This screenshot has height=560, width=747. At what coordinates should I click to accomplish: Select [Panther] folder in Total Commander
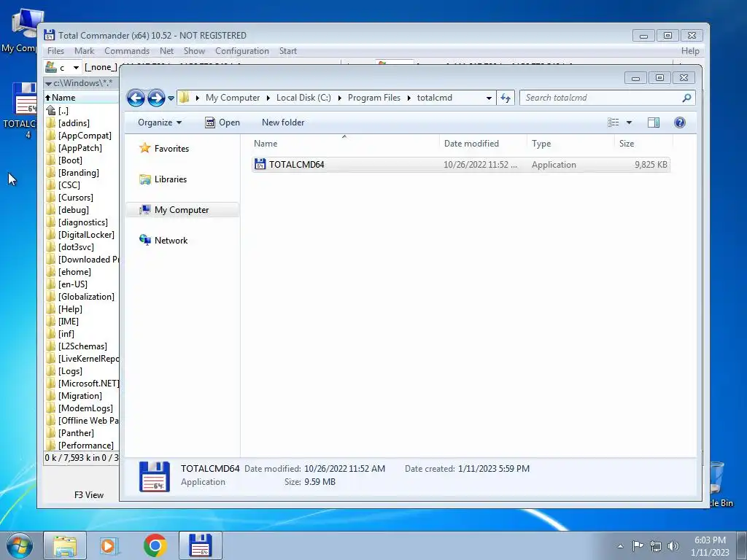click(76, 433)
